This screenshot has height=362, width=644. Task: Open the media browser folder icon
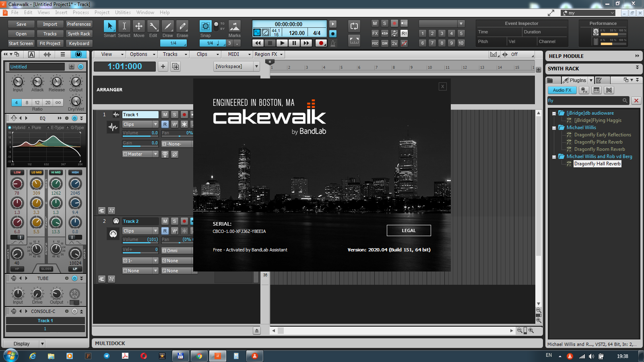click(550, 80)
